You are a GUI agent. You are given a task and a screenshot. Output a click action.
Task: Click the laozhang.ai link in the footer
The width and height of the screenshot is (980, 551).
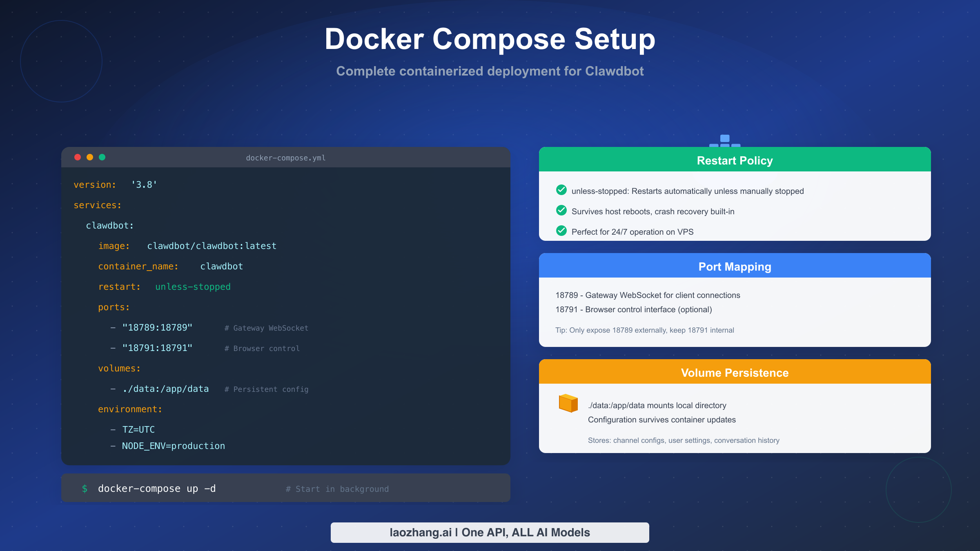(x=490, y=532)
